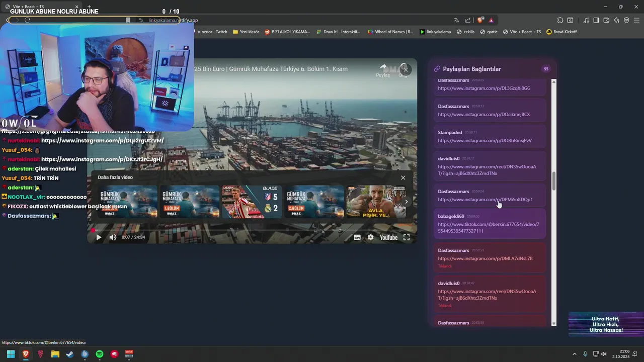Open Leo AI assistant icon
644x362 pixels.
click(x=616, y=20)
